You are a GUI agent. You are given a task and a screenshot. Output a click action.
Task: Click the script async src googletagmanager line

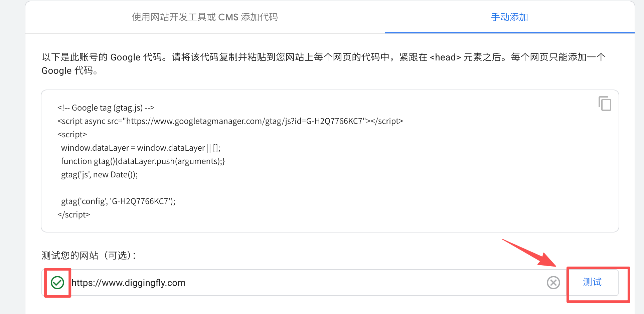pos(230,121)
